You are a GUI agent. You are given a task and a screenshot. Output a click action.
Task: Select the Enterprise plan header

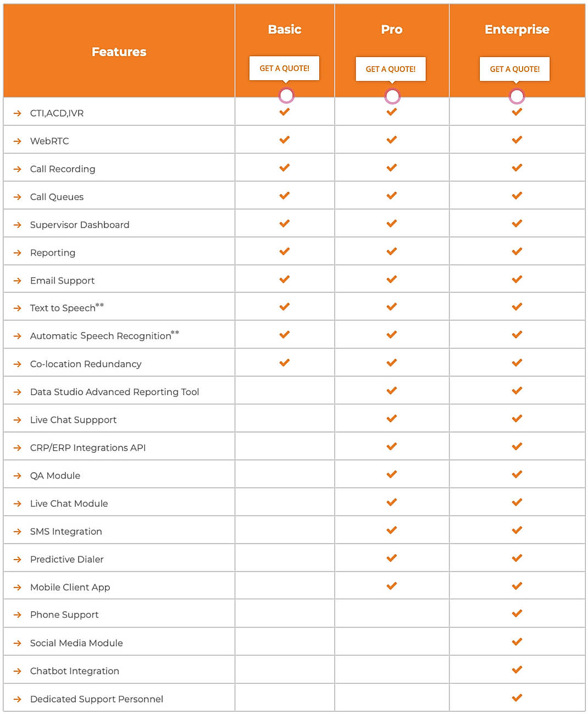(x=517, y=29)
